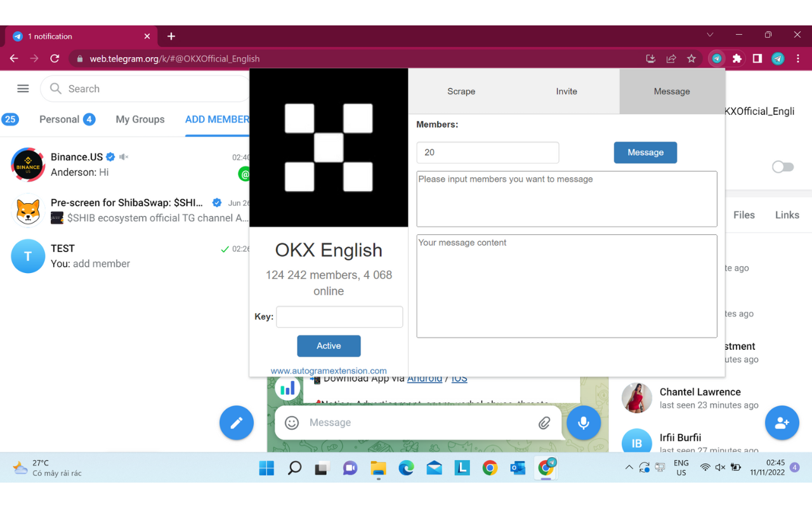Viewport: 812px width, 508px height.
Task: Open the weather widget showing 27°C
Action: point(48,468)
